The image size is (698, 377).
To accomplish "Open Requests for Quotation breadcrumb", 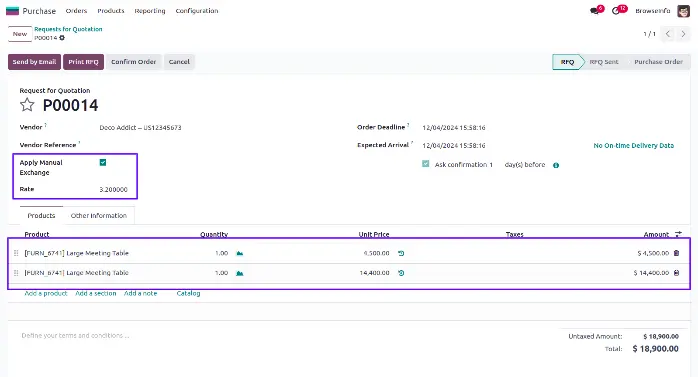I will pyautogui.click(x=68, y=29).
